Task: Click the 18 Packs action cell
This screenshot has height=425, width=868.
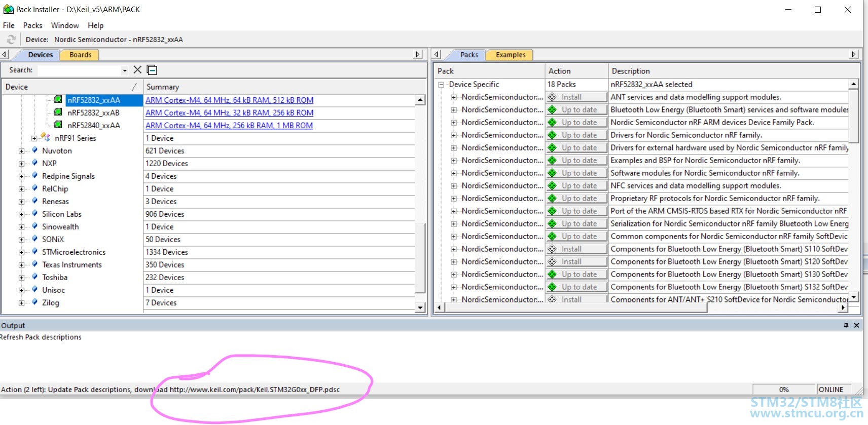Action: (576, 84)
